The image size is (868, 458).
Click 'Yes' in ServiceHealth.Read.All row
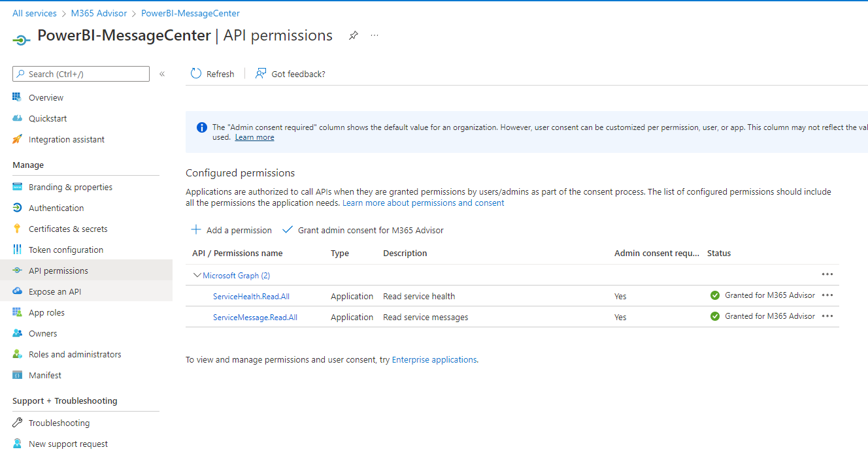620,296
